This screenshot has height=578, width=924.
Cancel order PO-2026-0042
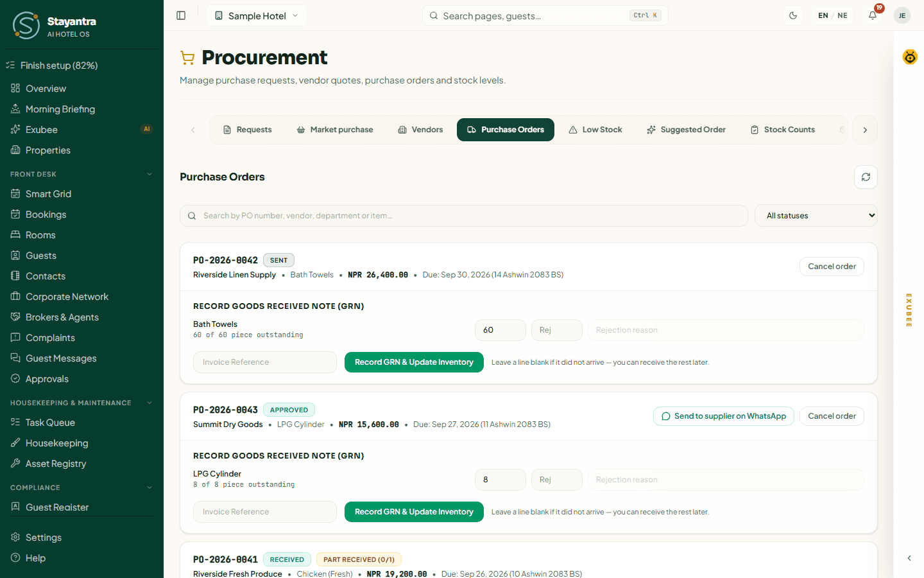coord(832,267)
